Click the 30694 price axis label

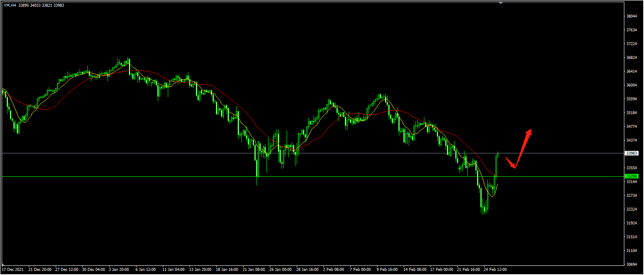click(x=631, y=264)
